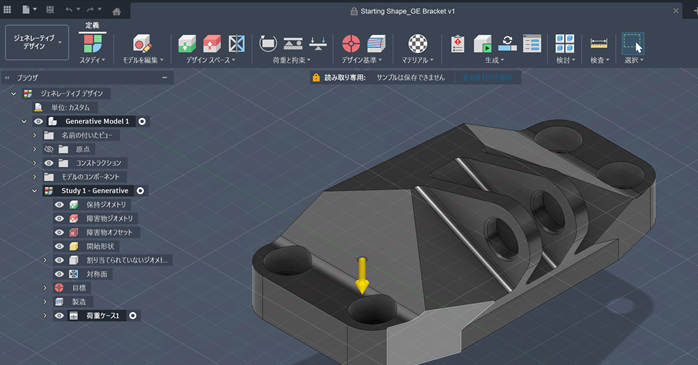Expand the モデルのコンポーネント folder

pos(34,177)
